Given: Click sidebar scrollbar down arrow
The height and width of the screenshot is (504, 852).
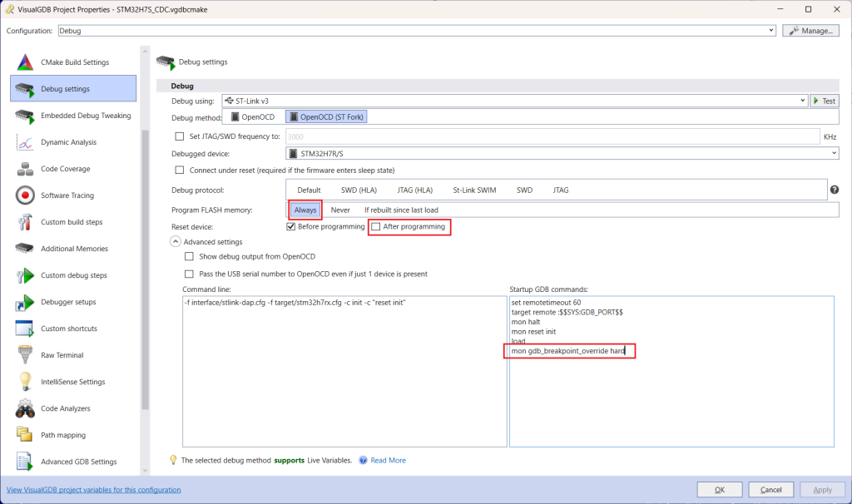Looking at the screenshot, I should [145, 471].
